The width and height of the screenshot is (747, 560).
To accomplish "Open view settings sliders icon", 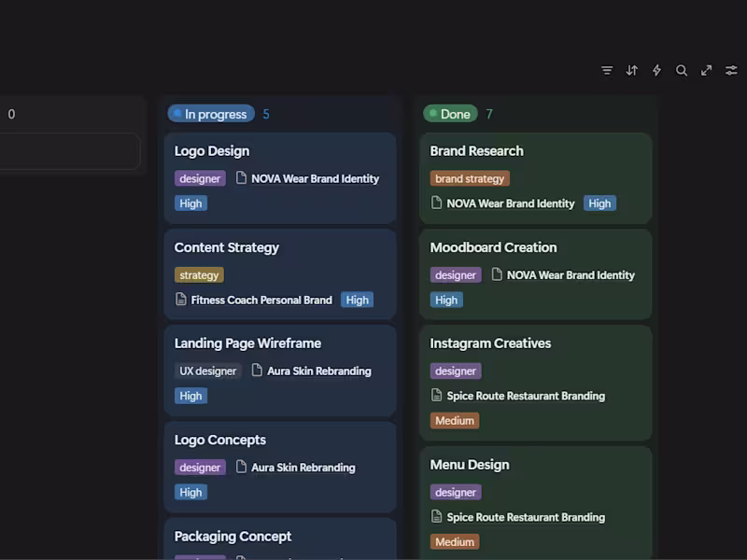I will tap(731, 70).
